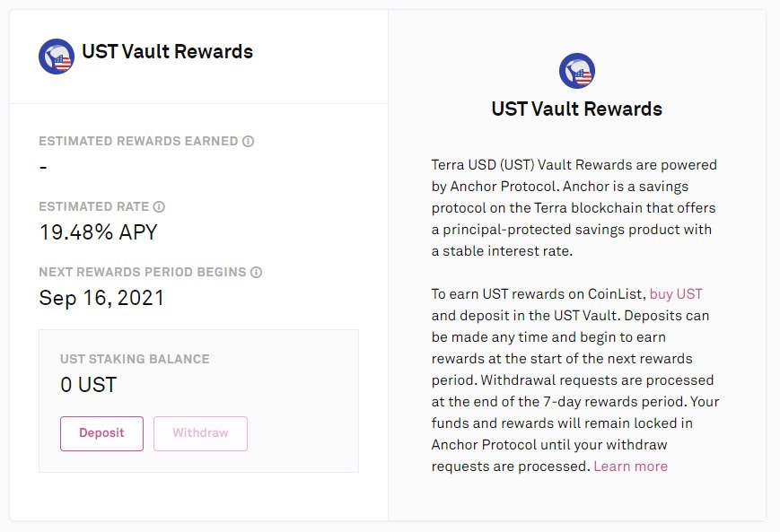Click the UST Vault logo in left header

[x=57, y=57]
